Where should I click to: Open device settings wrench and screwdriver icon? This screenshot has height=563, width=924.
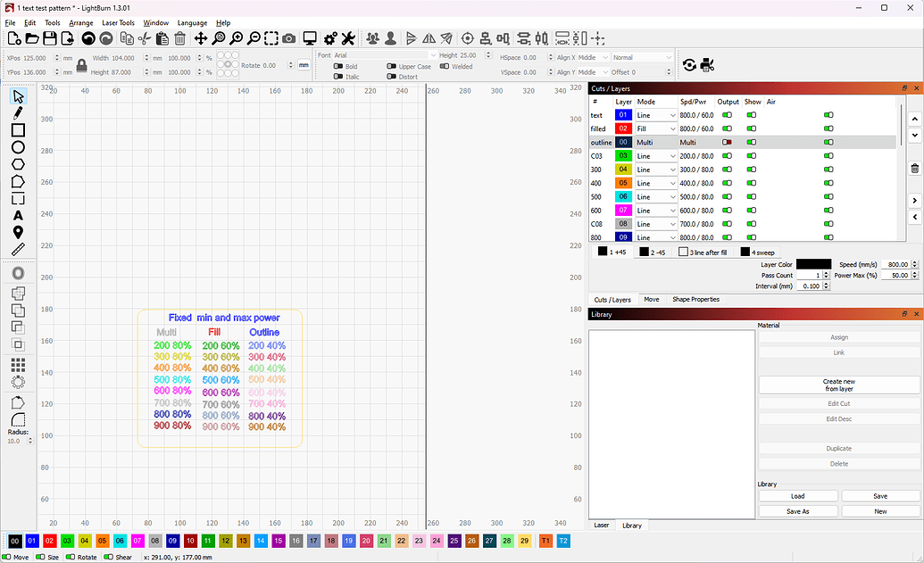tap(348, 39)
